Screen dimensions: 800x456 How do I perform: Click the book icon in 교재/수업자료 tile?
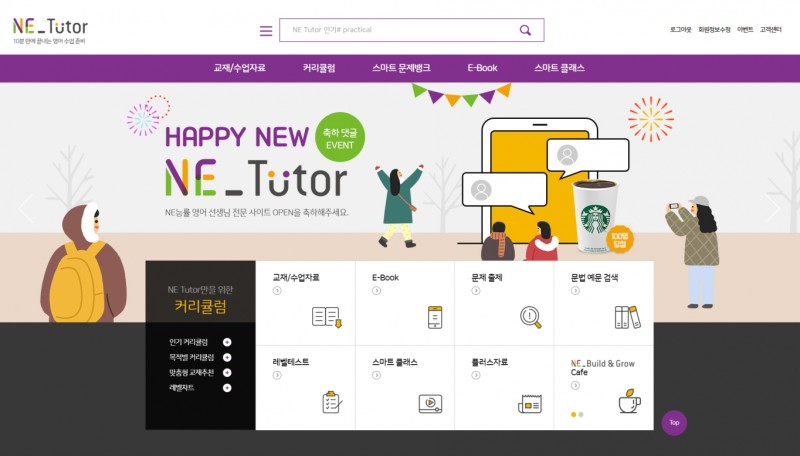[x=327, y=317]
